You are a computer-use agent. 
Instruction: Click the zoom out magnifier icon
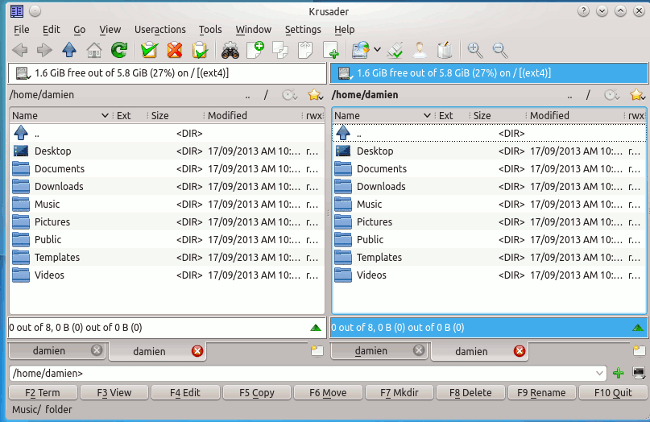click(500, 50)
